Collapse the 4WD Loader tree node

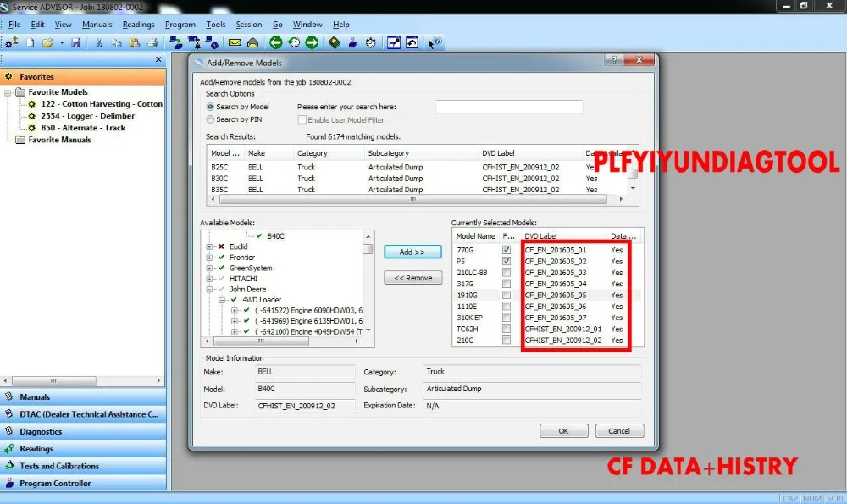tap(221, 300)
